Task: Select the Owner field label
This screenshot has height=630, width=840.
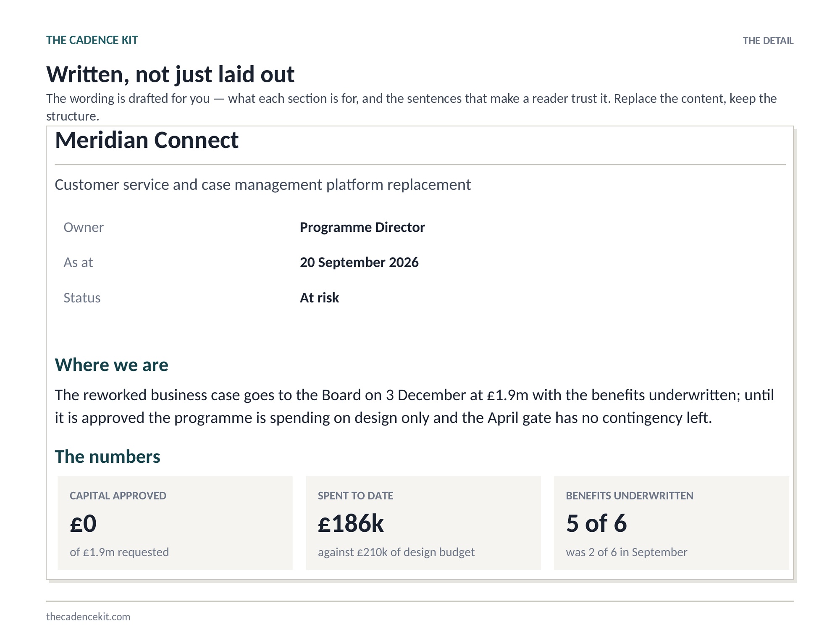Action: pos(83,227)
